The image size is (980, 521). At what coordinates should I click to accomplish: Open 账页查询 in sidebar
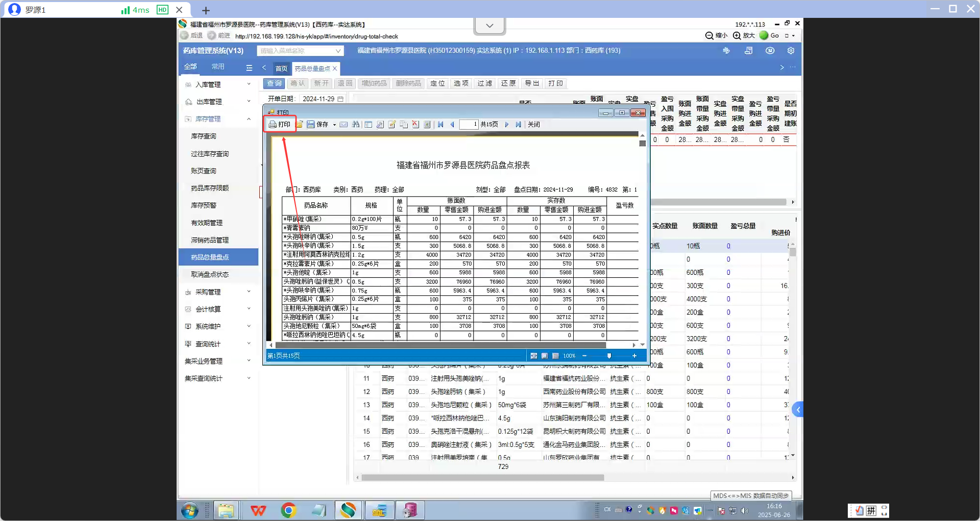point(204,171)
